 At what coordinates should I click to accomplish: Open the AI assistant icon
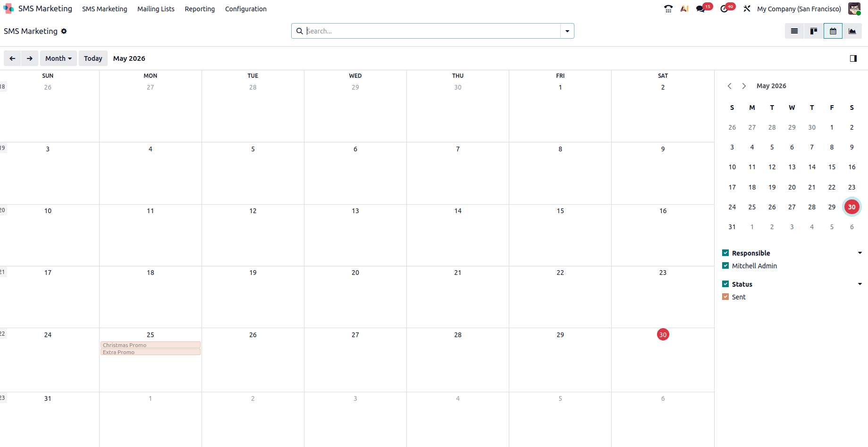684,8
